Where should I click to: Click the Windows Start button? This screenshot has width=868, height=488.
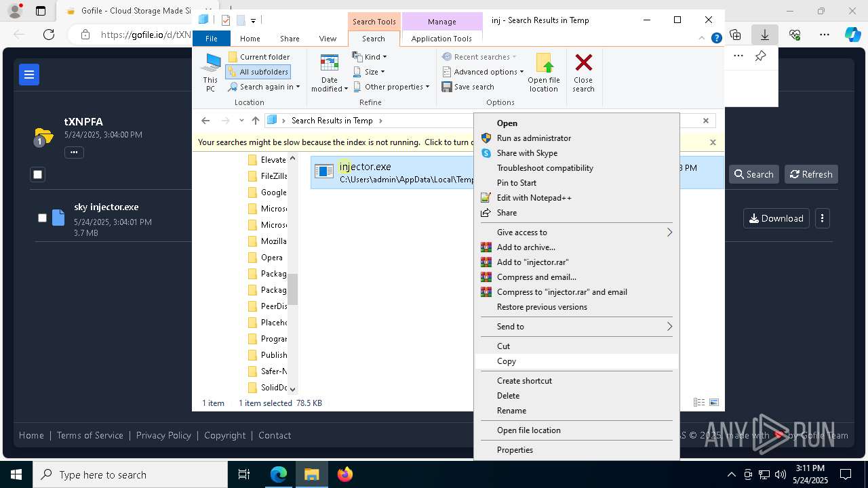(x=16, y=474)
